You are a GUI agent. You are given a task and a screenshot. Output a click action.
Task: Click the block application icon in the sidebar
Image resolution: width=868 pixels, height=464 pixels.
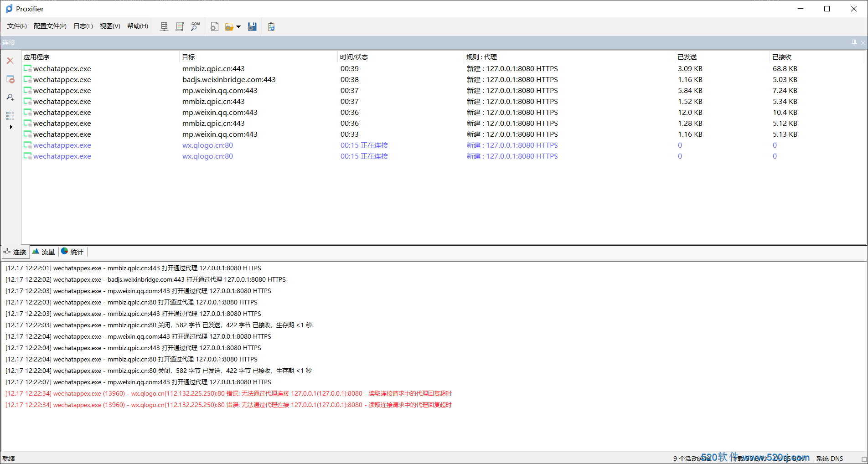pyautogui.click(x=10, y=79)
